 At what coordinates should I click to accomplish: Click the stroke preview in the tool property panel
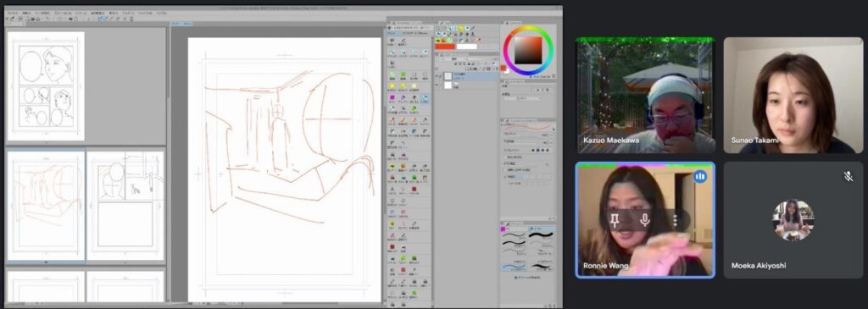527,127
